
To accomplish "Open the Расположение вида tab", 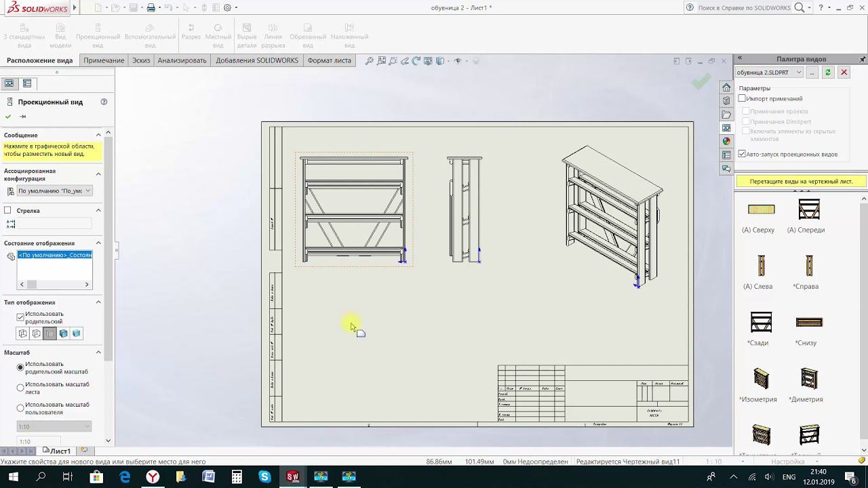I will coord(39,60).
